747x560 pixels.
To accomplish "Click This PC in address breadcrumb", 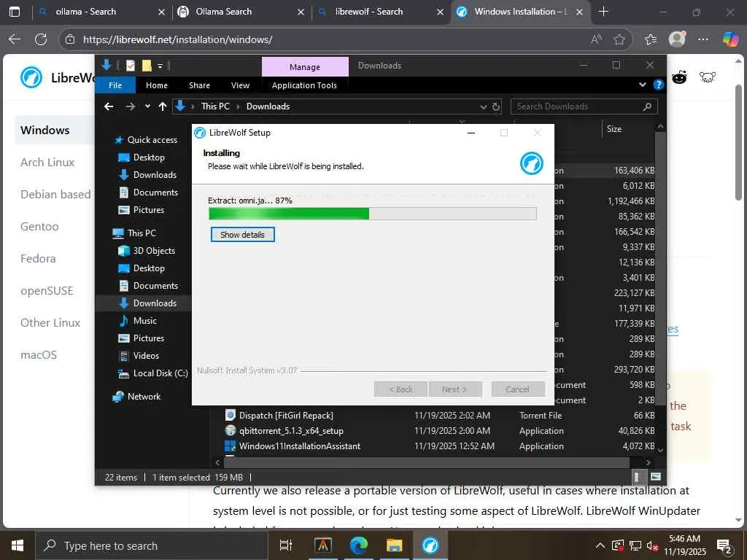I will coord(215,106).
